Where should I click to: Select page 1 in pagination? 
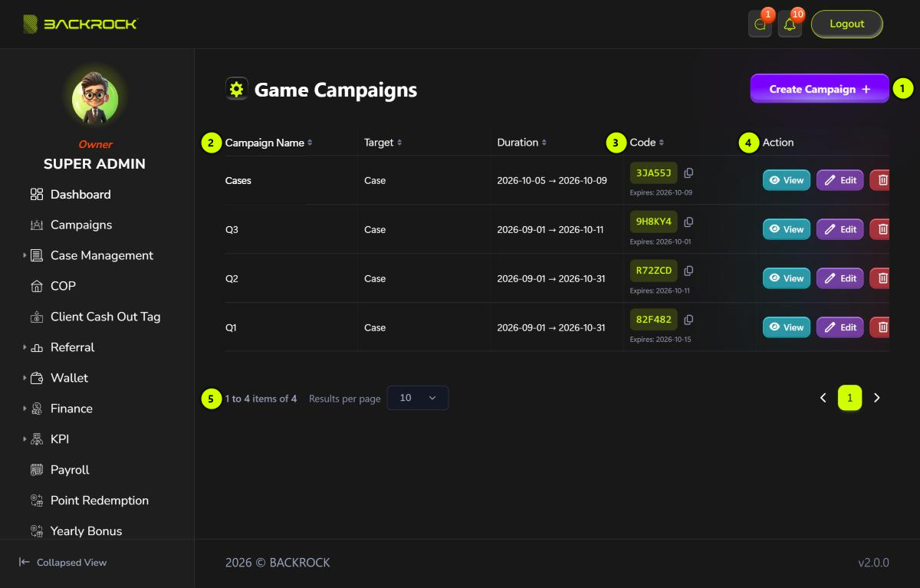(849, 398)
